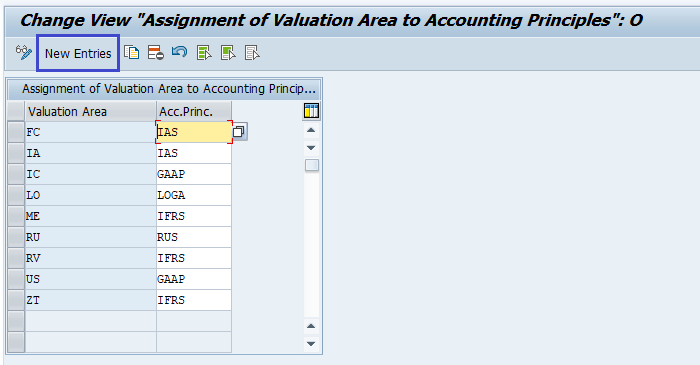Select the row selector for the LO row
Image resolution: width=700 pixels, height=365 pixels.
click(x=16, y=195)
